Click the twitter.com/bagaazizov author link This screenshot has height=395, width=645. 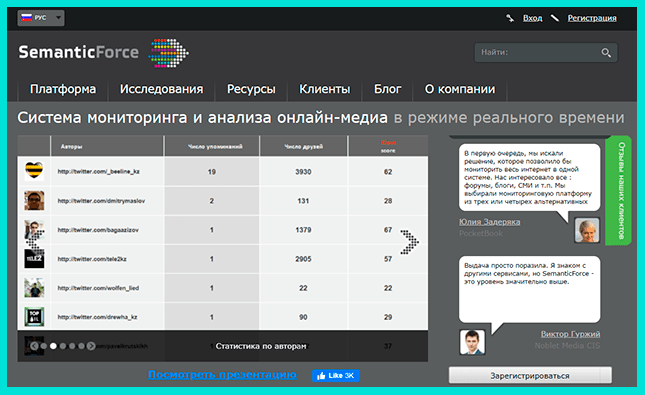(98, 230)
